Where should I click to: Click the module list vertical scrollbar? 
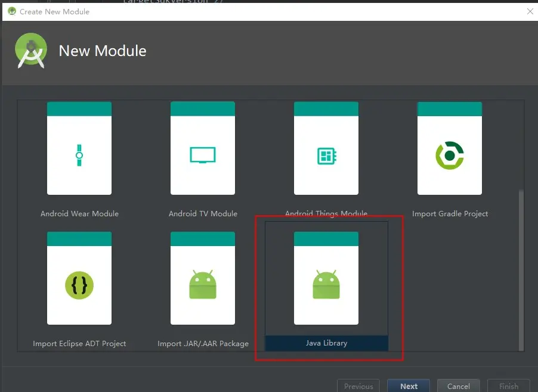521,270
